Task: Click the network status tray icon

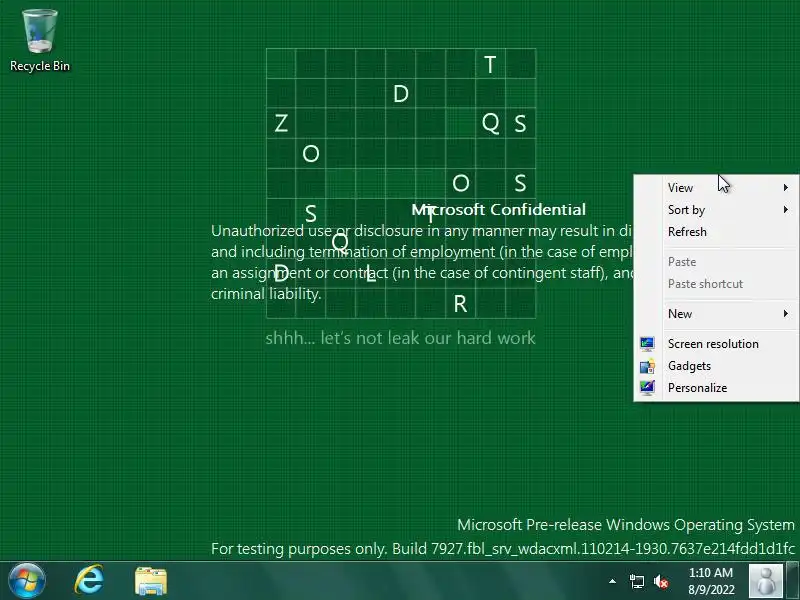Action: [x=636, y=581]
